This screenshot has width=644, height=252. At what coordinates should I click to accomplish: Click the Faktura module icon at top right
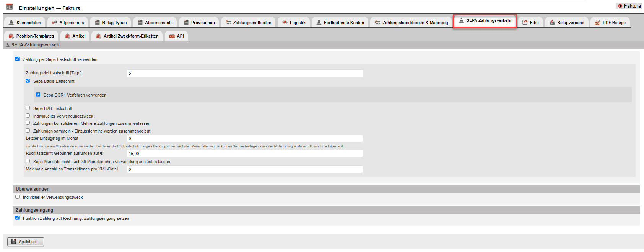[x=620, y=6]
